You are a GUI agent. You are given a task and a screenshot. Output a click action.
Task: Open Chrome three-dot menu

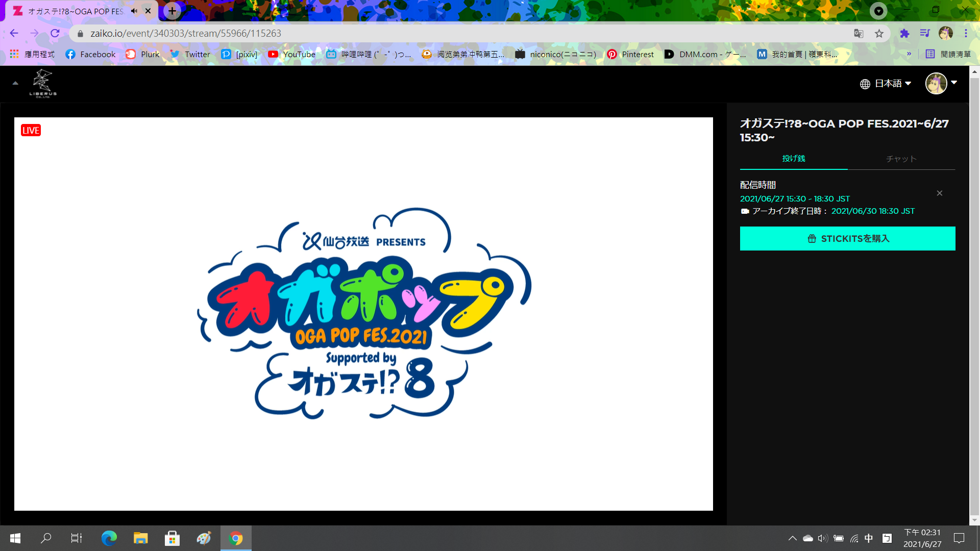[966, 33]
